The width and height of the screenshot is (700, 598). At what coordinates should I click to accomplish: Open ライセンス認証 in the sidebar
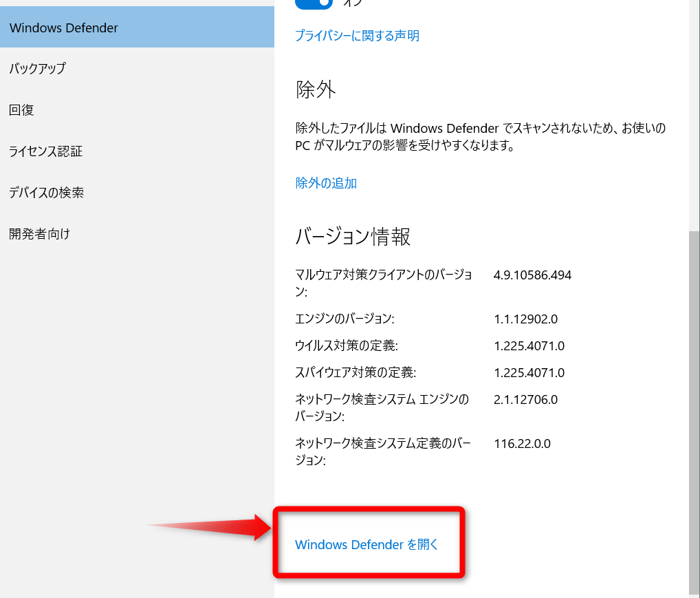[x=45, y=151]
